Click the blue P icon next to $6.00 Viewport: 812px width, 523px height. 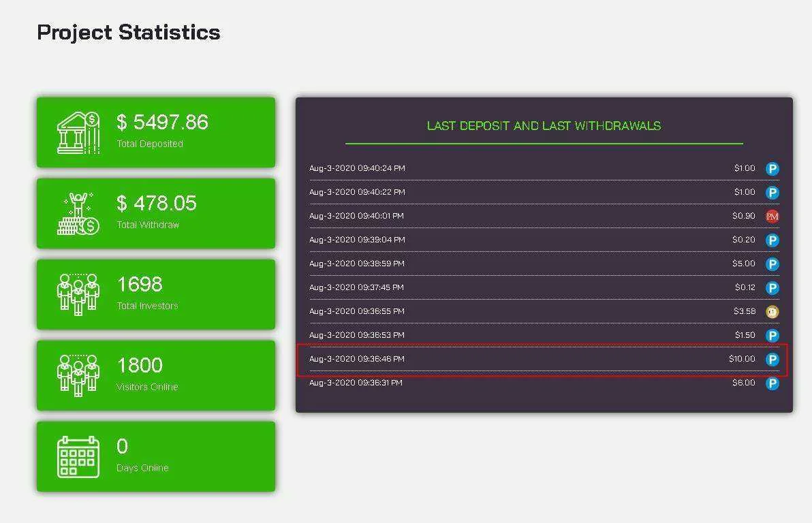pyautogui.click(x=772, y=383)
